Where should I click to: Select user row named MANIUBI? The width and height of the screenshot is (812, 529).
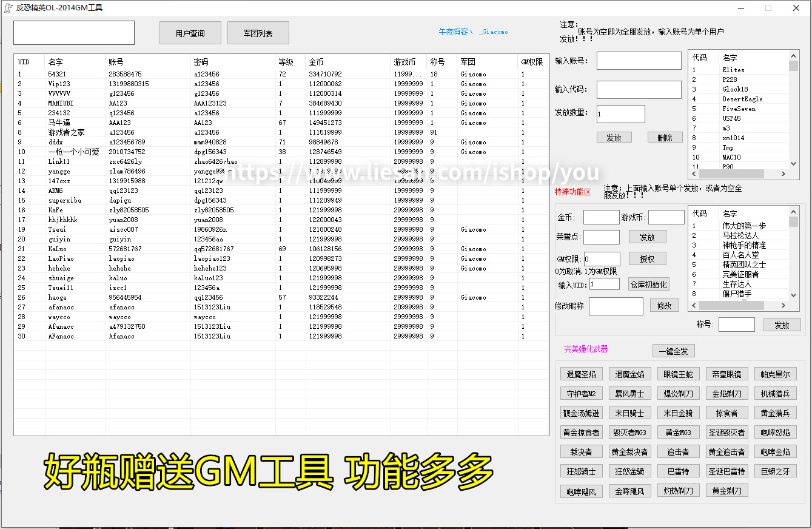click(281, 103)
